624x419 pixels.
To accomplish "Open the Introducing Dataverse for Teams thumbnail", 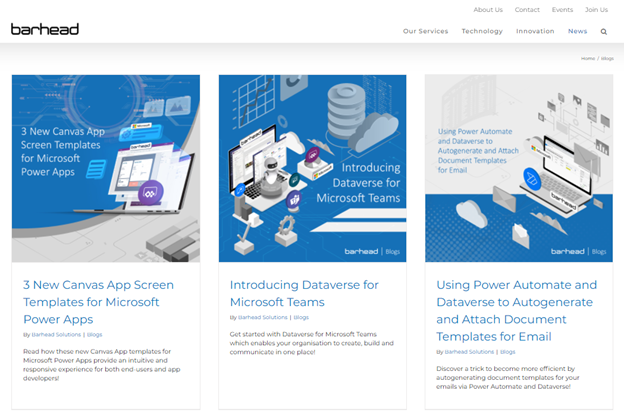I will (x=312, y=168).
